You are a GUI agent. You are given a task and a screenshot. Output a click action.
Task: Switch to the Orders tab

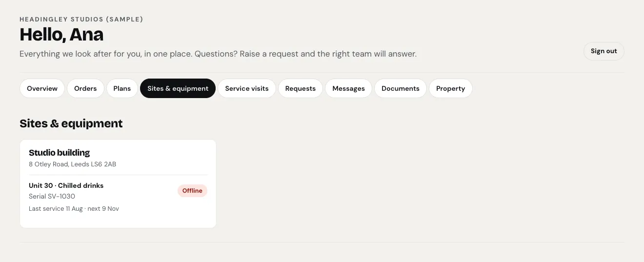click(x=85, y=88)
